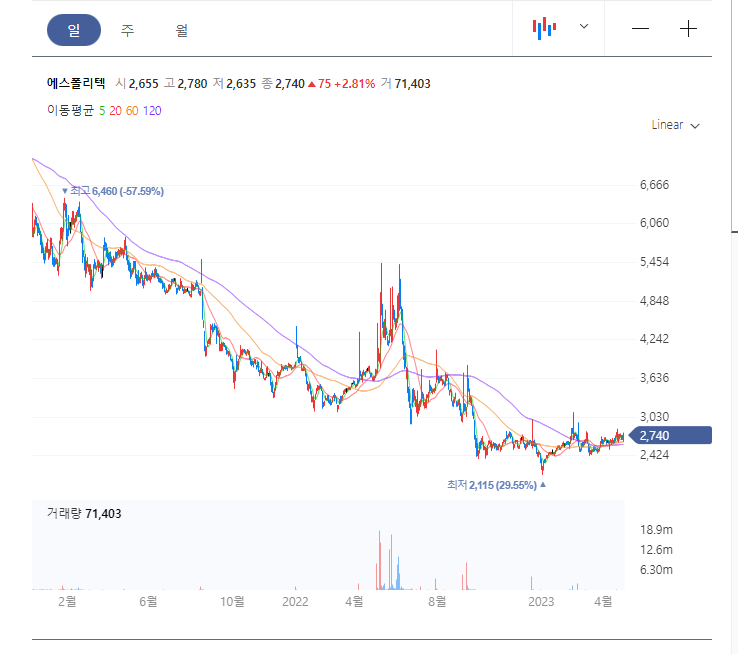Toggle the 5-day moving average

pos(102,111)
